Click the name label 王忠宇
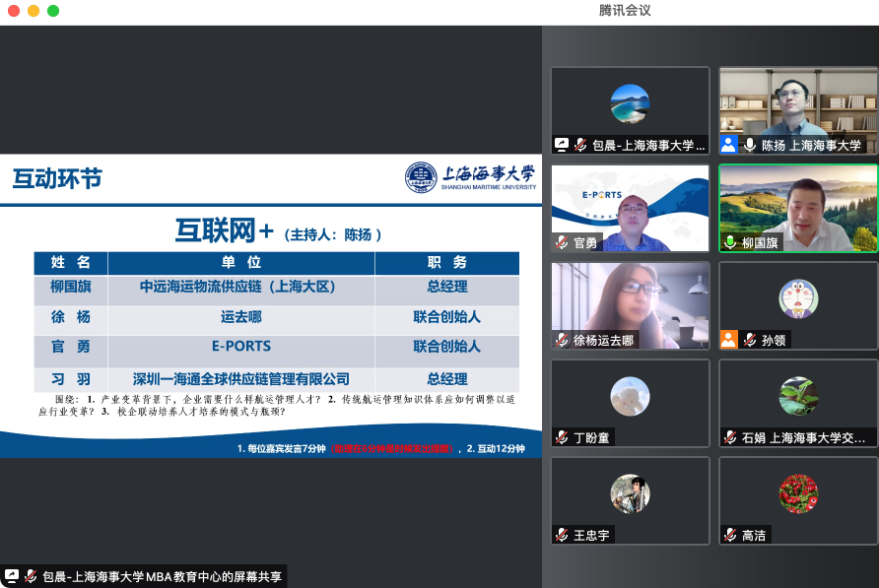This screenshot has height=588, width=879. pos(591,535)
